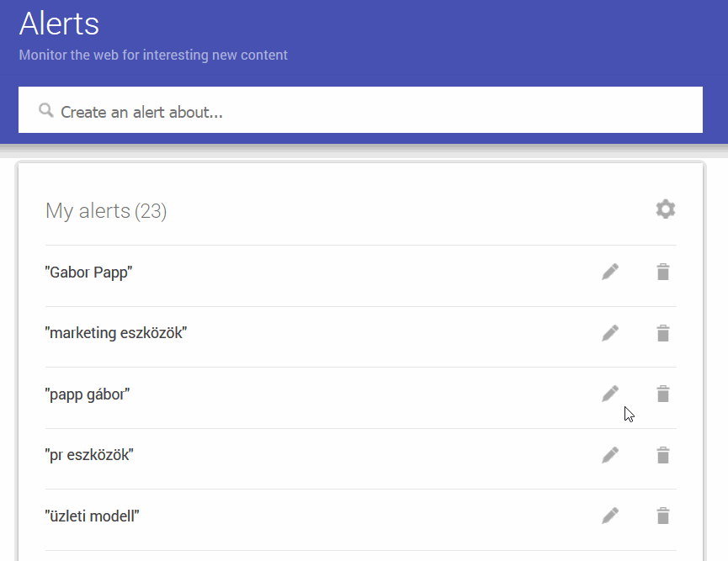728x561 pixels.
Task: Focus the "Create an alert about..." field
Action: click(360, 110)
